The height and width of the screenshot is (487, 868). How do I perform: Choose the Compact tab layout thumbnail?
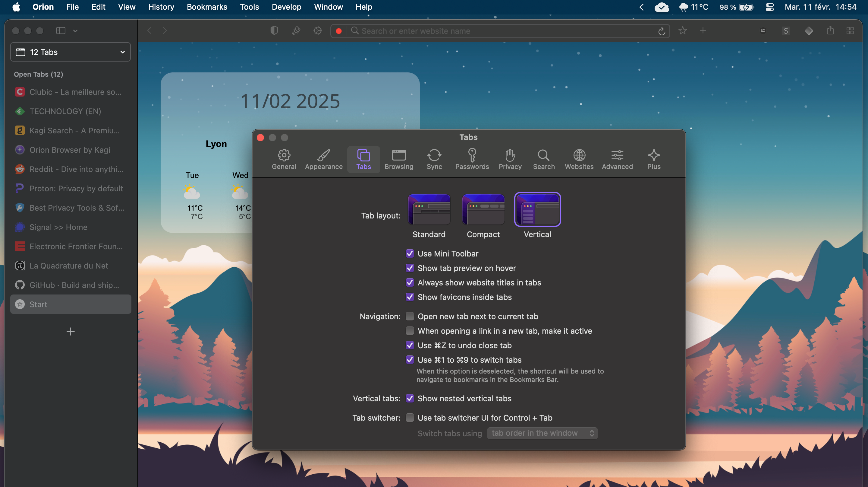click(483, 209)
